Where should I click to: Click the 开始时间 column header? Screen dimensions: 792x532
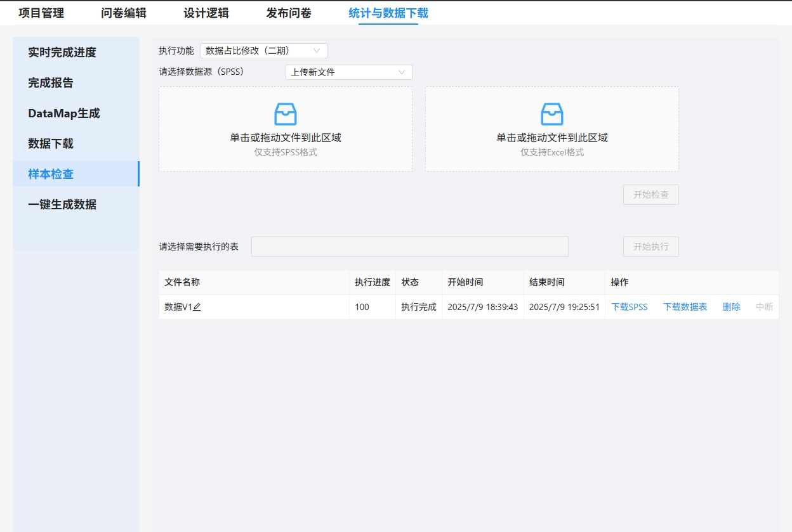pos(483,282)
